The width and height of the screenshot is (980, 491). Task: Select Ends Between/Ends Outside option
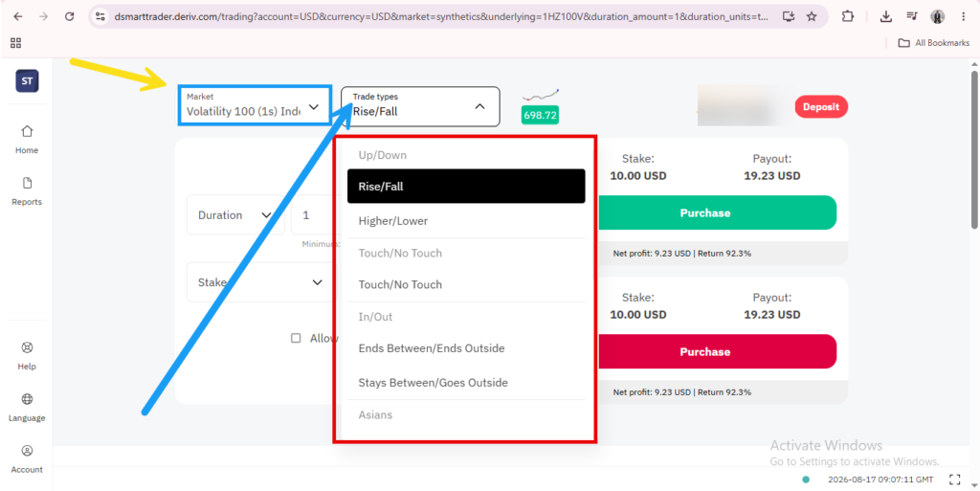466,348
